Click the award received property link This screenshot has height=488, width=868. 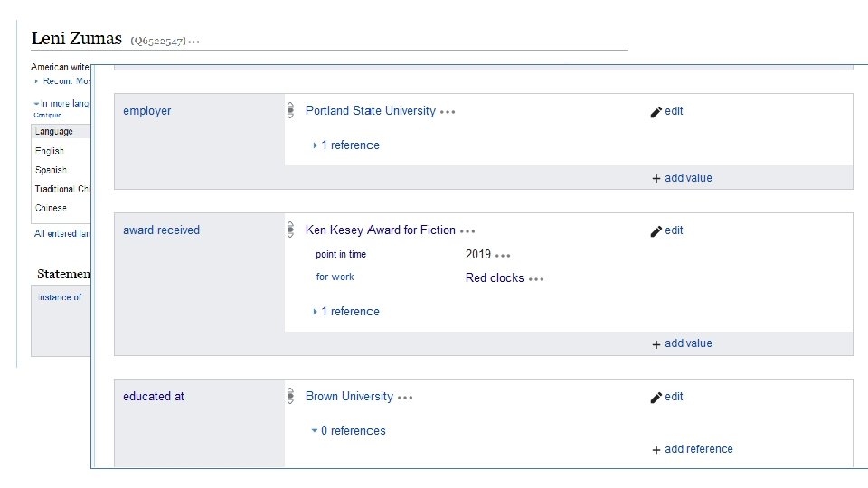(161, 230)
